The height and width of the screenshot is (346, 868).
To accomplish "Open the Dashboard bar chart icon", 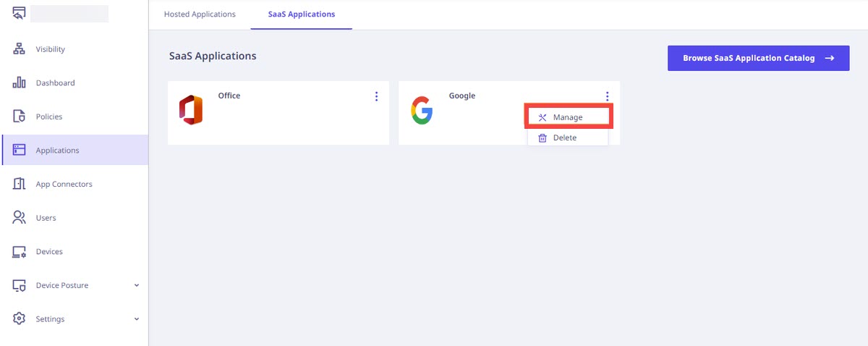I will point(20,83).
